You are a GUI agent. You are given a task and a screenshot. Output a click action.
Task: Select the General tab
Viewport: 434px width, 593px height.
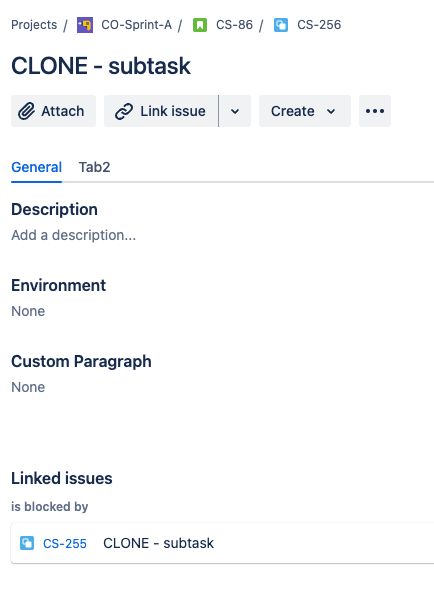tap(36, 167)
